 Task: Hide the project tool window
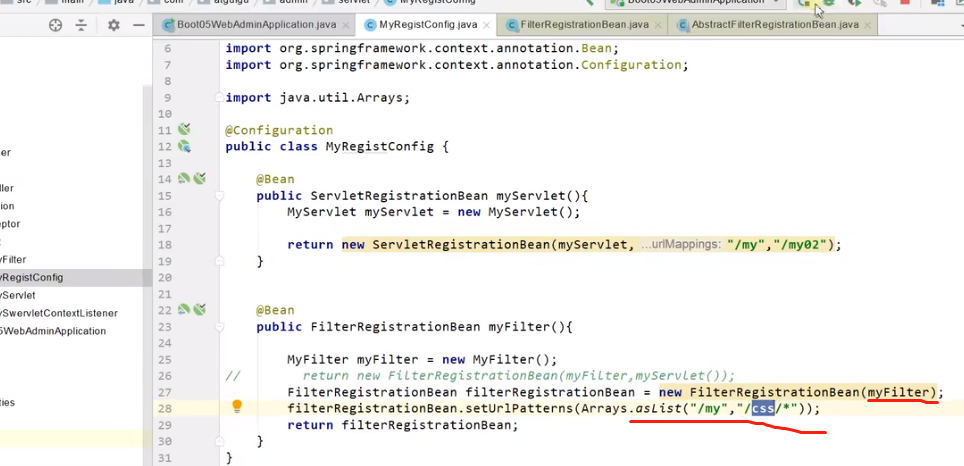pos(139,25)
